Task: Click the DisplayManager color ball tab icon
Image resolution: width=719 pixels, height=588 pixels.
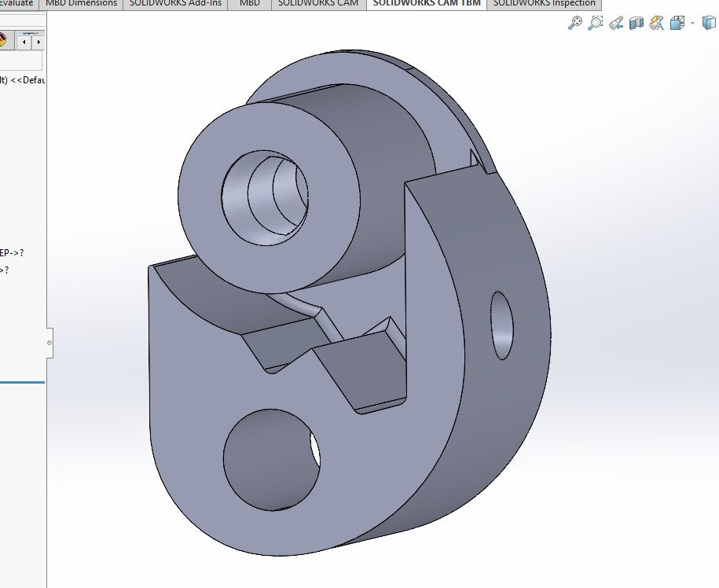Action: [x=3, y=40]
